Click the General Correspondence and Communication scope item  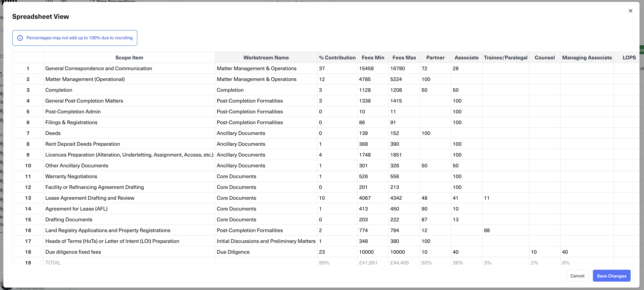tap(98, 68)
